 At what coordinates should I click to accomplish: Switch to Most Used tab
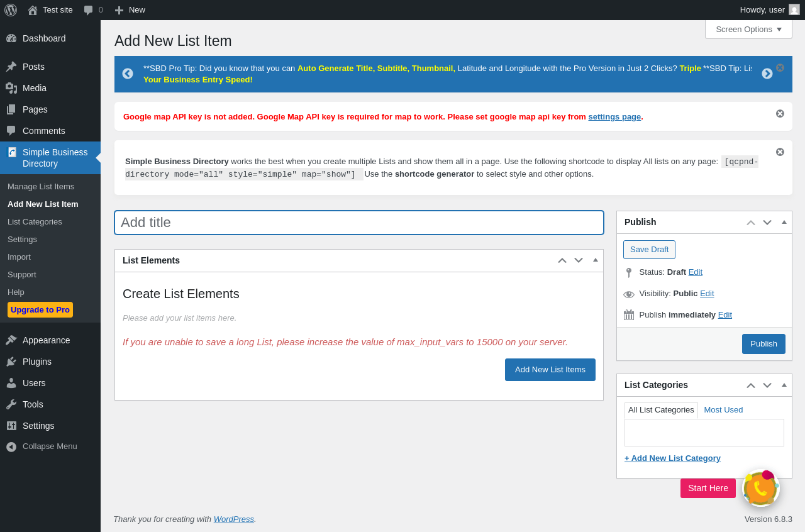point(723,410)
